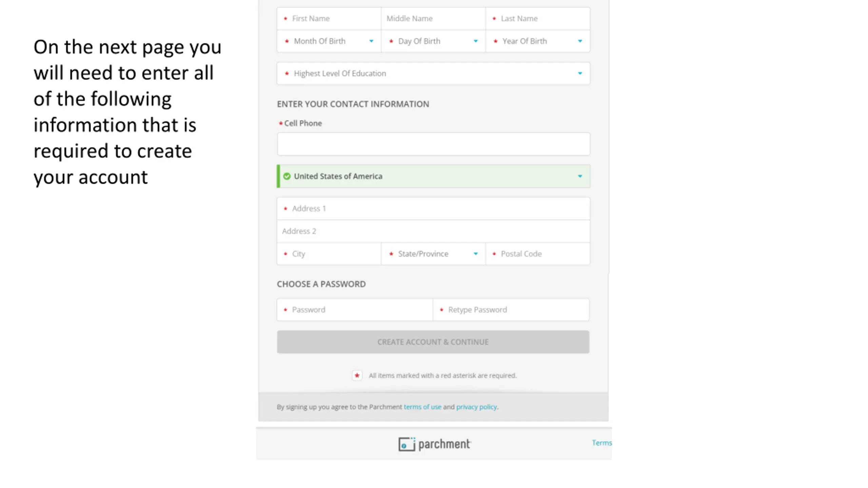Screen dimensions: 868x488
Task: Click the Postal Code field
Action: click(x=538, y=254)
